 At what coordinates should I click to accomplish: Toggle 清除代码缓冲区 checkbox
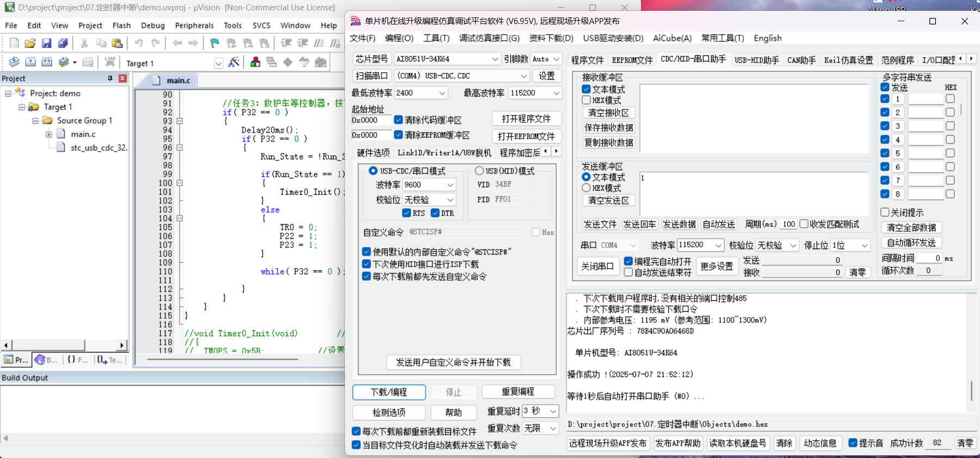click(x=398, y=120)
